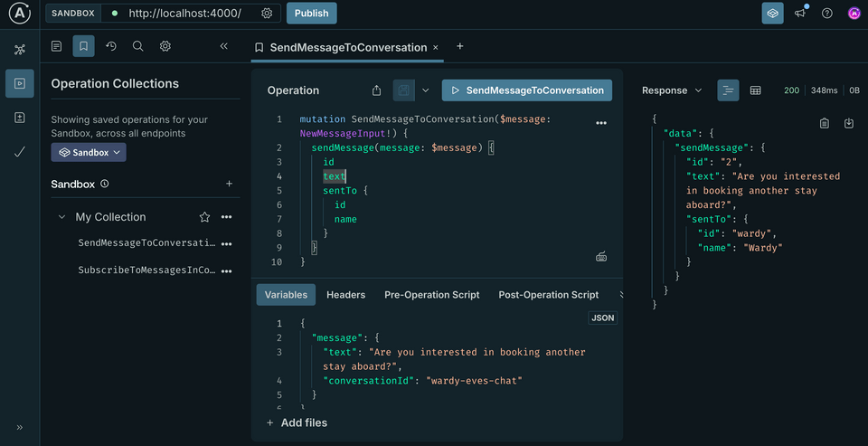The image size is (868, 446).
Task: Click the 0B response size
Action: (854, 90)
